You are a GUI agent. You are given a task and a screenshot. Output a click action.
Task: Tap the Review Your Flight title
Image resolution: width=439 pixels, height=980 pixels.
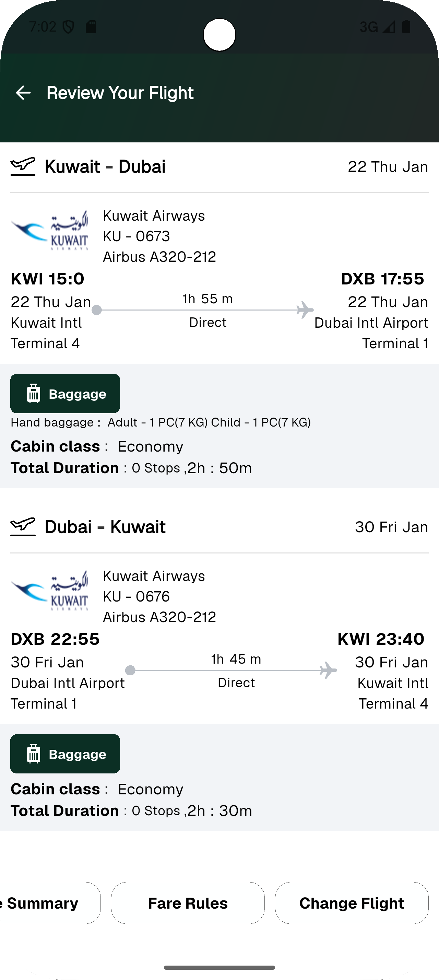[120, 93]
